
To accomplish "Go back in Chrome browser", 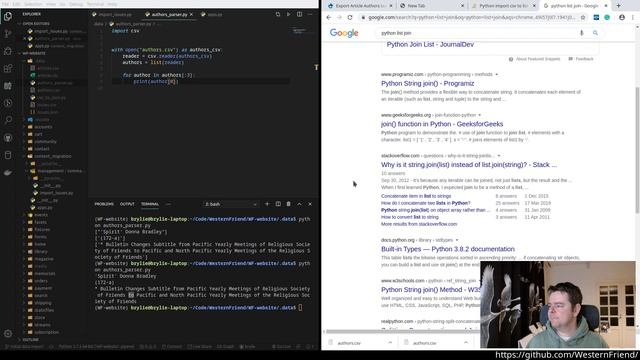I will [329, 18].
